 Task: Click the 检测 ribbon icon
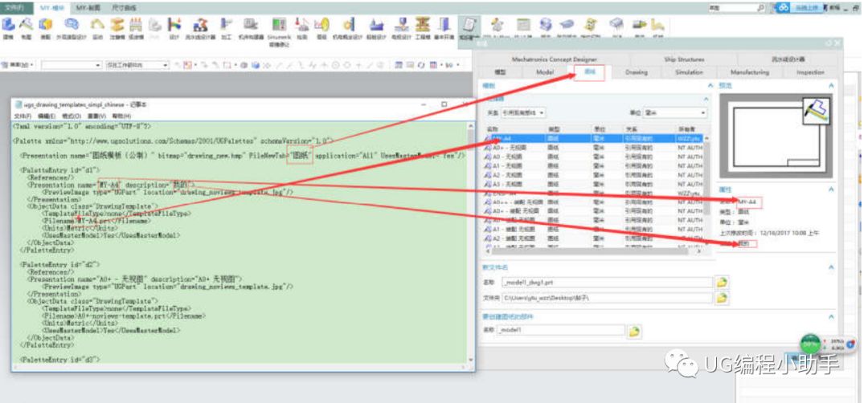301,27
